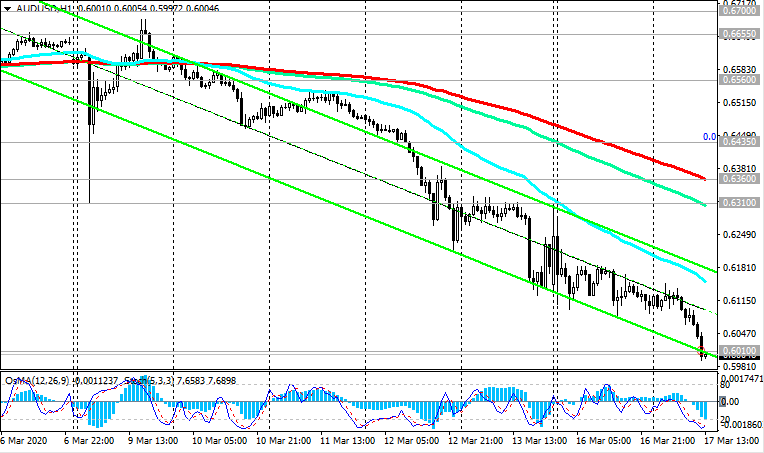Click the 0.62490 price axis value

tap(740, 235)
